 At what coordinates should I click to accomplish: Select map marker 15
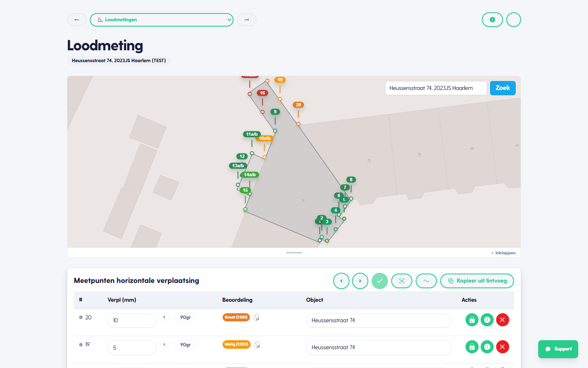245,190
